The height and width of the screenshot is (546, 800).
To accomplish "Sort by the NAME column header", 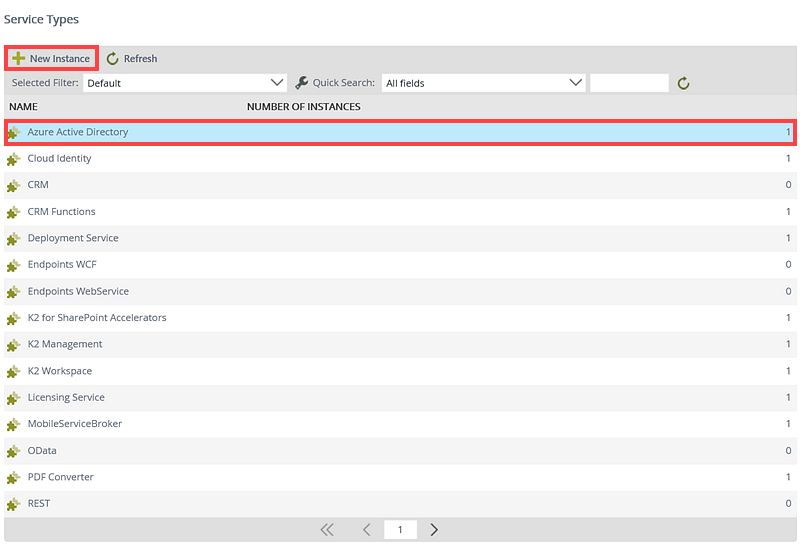I will pyautogui.click(x=23, y=107).
